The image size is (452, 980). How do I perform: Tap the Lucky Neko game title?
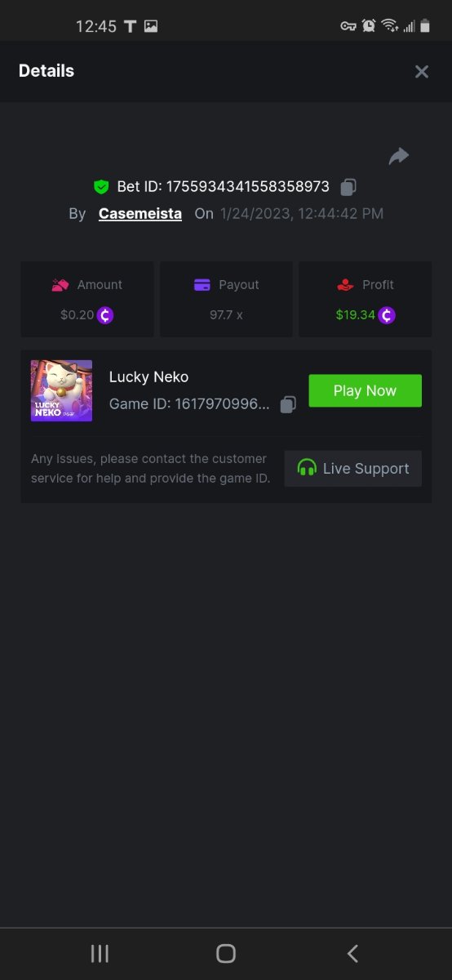pos(149,377)
